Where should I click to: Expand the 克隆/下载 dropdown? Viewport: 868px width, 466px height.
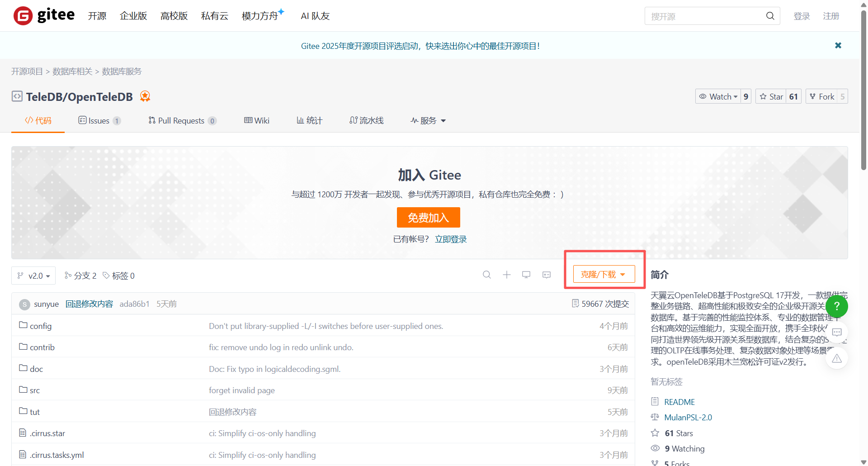604,274
